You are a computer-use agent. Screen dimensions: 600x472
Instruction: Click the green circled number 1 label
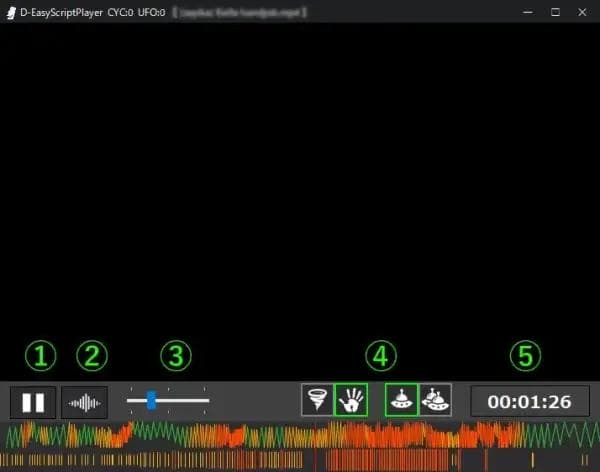coord(40,354)
